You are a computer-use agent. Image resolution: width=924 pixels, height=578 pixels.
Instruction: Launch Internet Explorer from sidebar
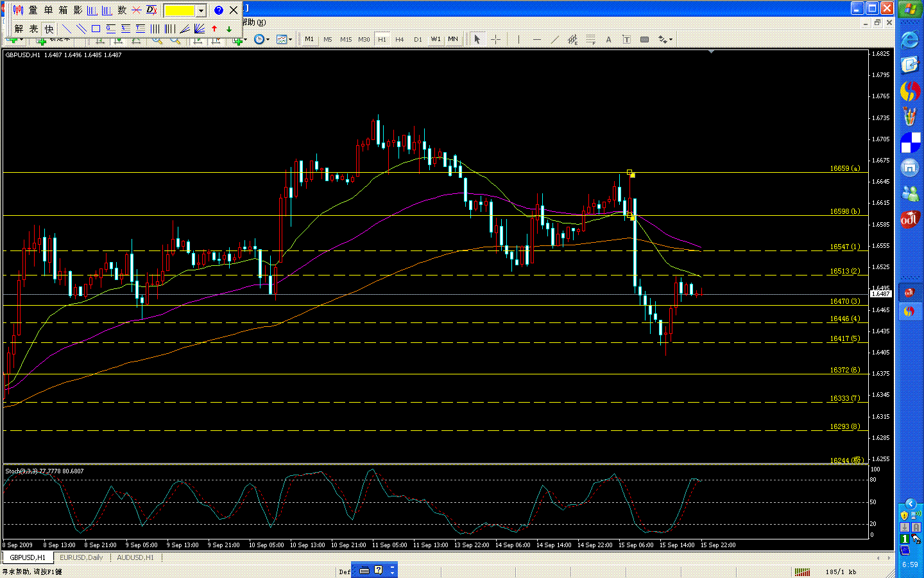point(910,39)
